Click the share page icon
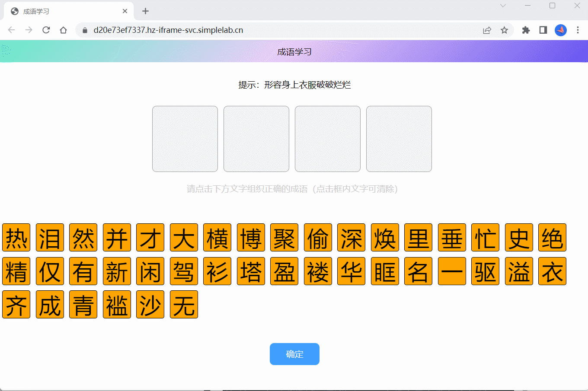 (x=487, y=30)
